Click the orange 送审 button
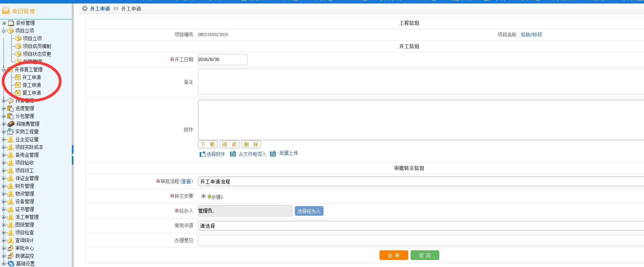644x267 pixels. 394,255
